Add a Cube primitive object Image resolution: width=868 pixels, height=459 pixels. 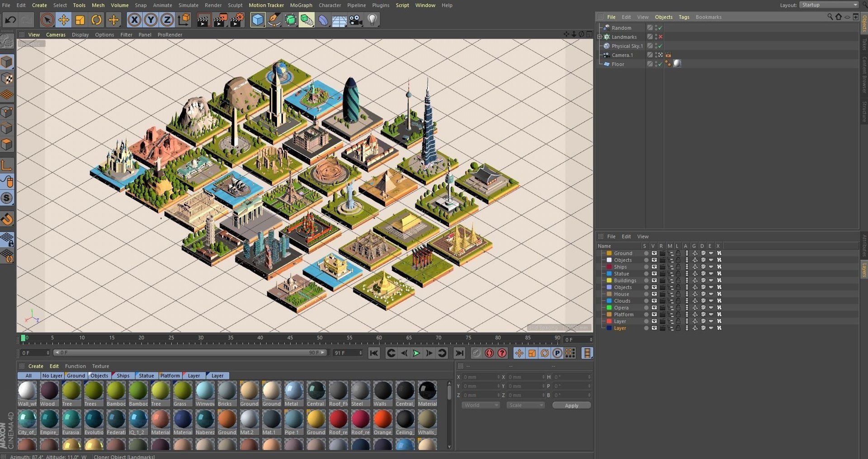pos(257,20)
